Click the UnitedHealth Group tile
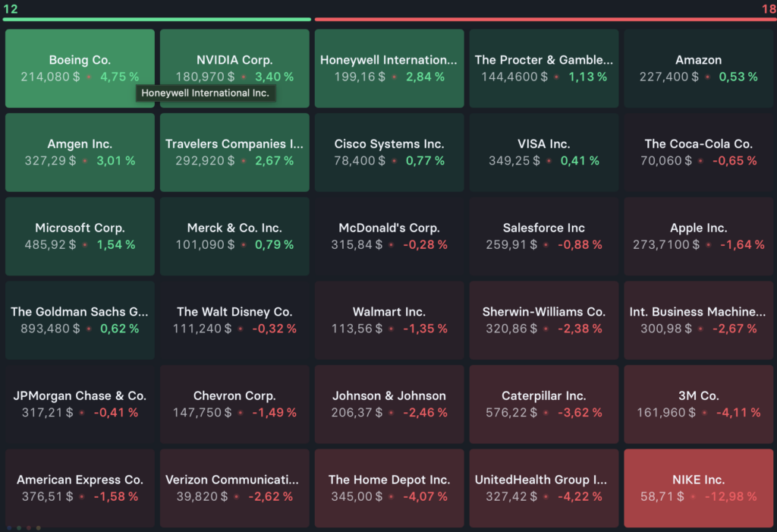Image resolution: width=777 pixels, height=532 pixels. click(x=543, y=488)
